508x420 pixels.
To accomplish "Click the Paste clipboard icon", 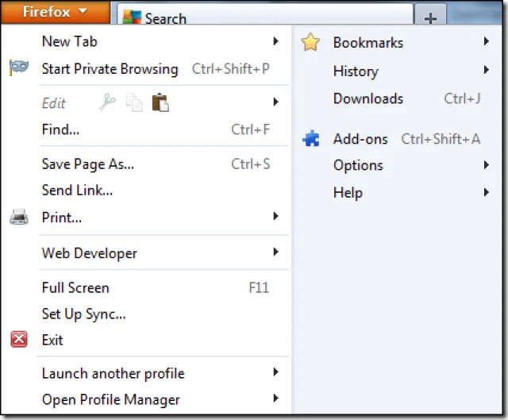I will 160,102.
